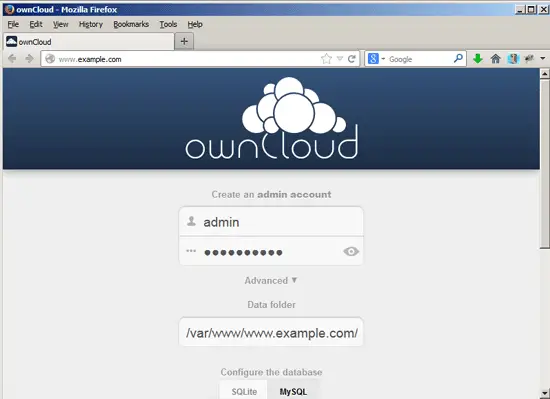Click the user icon in username field

[x=191, y=221]
